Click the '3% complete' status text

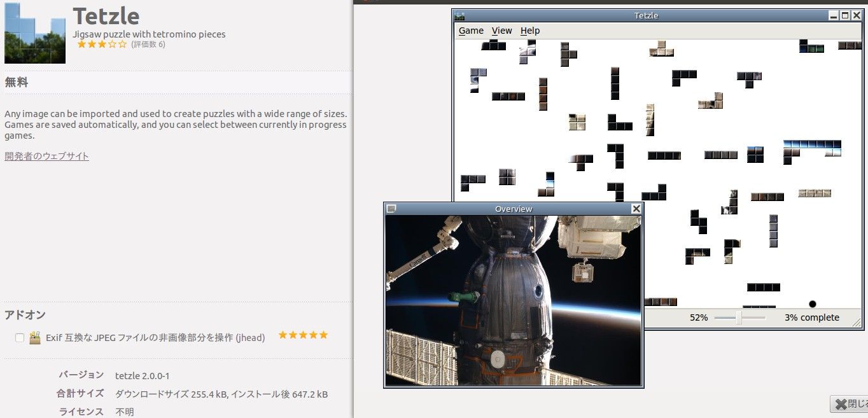811,317
